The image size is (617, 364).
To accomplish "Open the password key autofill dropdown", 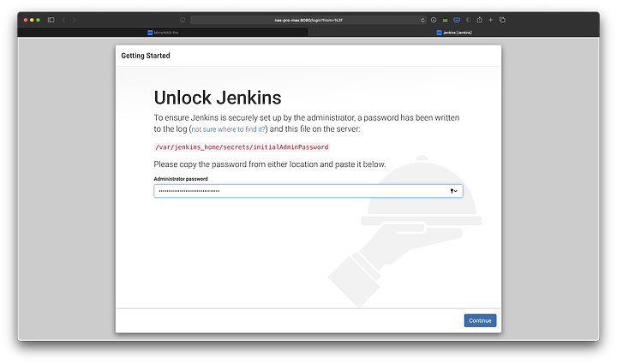I will (453, 191).
